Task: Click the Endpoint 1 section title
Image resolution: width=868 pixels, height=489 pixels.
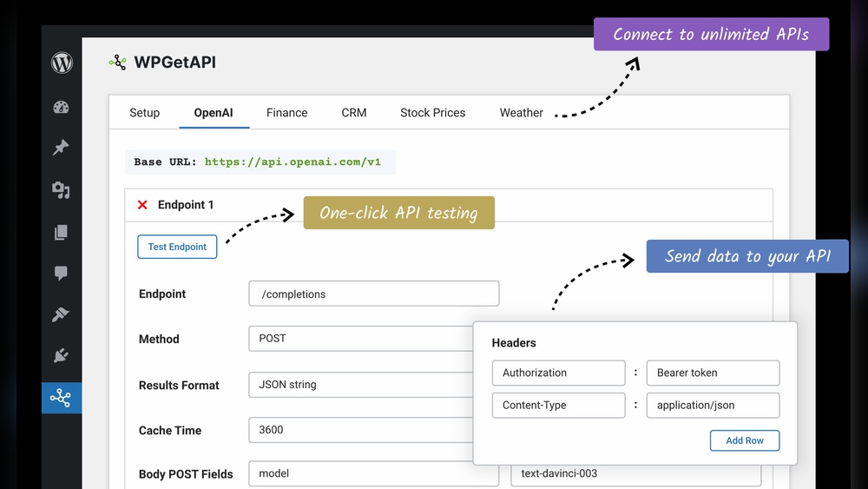Action: (x=186, y=205)
